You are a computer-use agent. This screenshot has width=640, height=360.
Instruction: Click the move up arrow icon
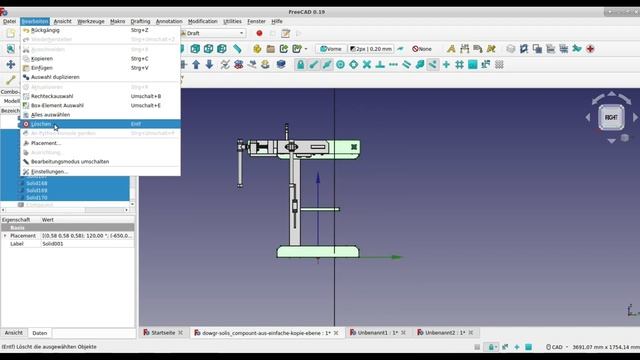click(196, 64)
